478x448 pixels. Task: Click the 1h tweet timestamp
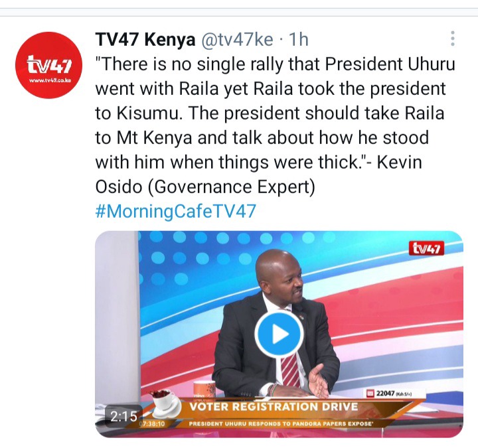tap(299, 39)
